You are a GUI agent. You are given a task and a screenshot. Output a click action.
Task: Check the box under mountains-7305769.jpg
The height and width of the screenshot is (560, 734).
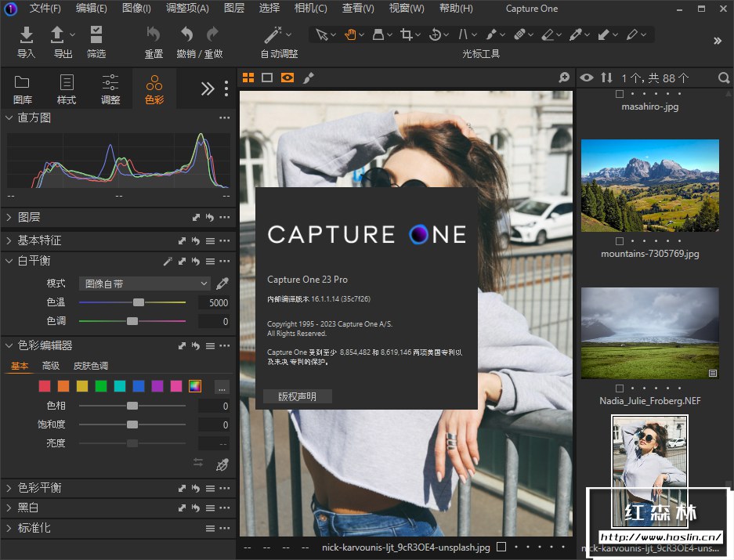click(620, 240)
